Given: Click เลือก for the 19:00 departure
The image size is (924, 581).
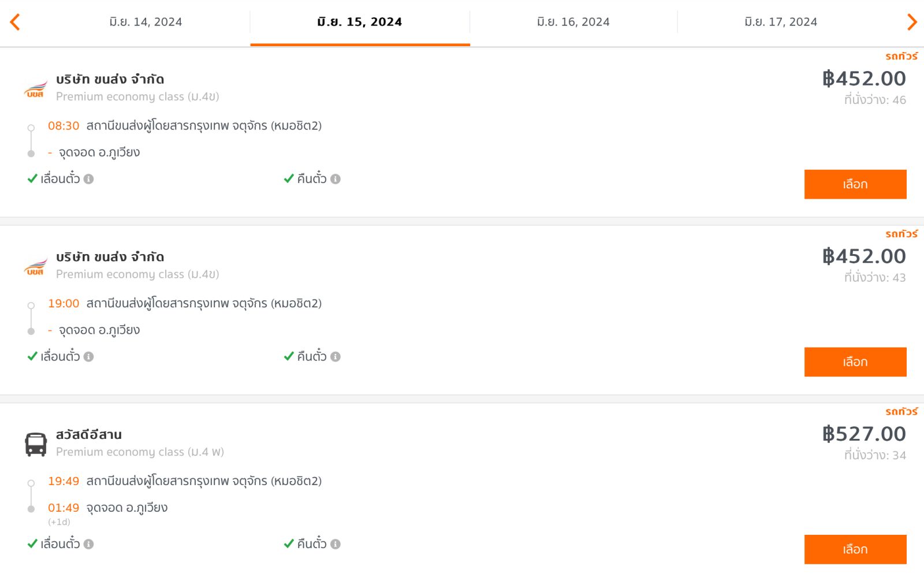Looking at the screenshot, I should coord(855,362).
